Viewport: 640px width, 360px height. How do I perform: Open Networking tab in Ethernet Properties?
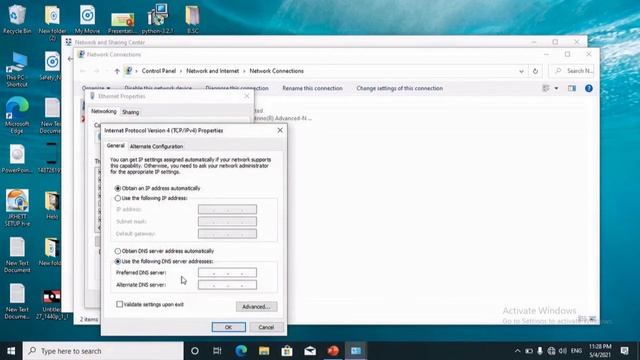click(x=104, y=111)
